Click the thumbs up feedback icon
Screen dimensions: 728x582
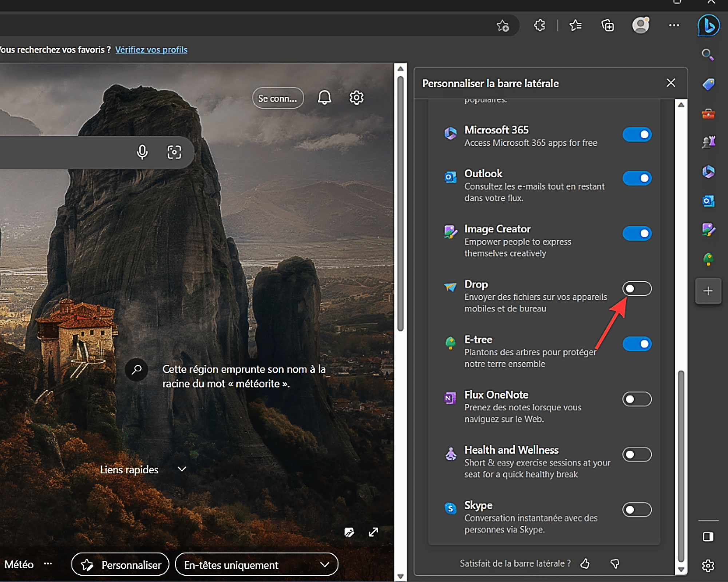[585, 563]
